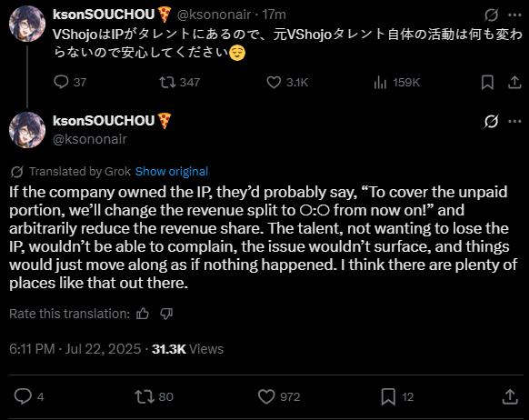Click main tweet's ksonSOUCHOU profile avatar
Screen dimensions: 529x420
[x=27, y=130]
